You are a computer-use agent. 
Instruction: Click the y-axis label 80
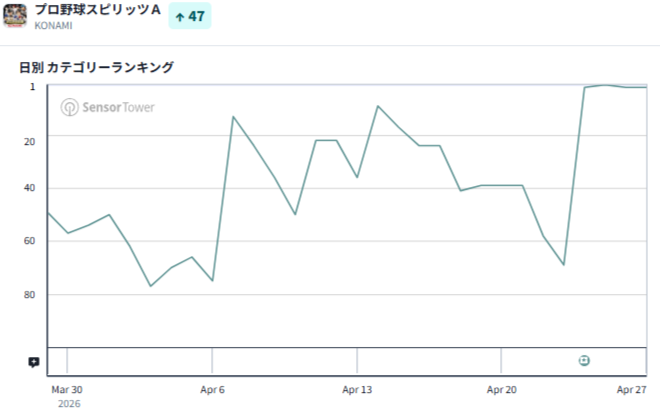(29, 295)
